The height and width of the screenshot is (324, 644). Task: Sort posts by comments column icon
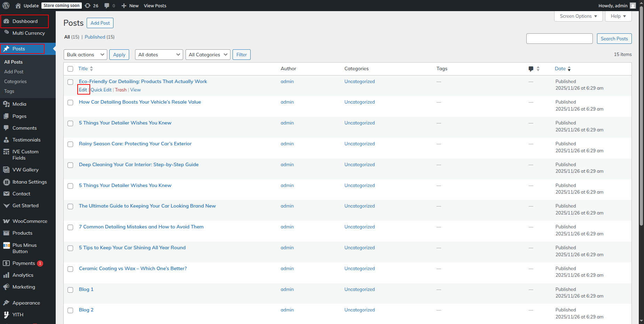pos(531,69)
